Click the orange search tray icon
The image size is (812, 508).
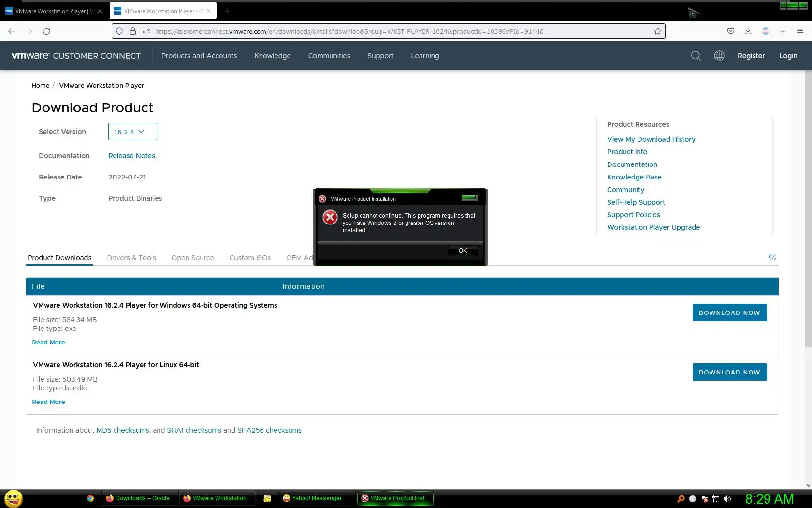click(681, 499)
